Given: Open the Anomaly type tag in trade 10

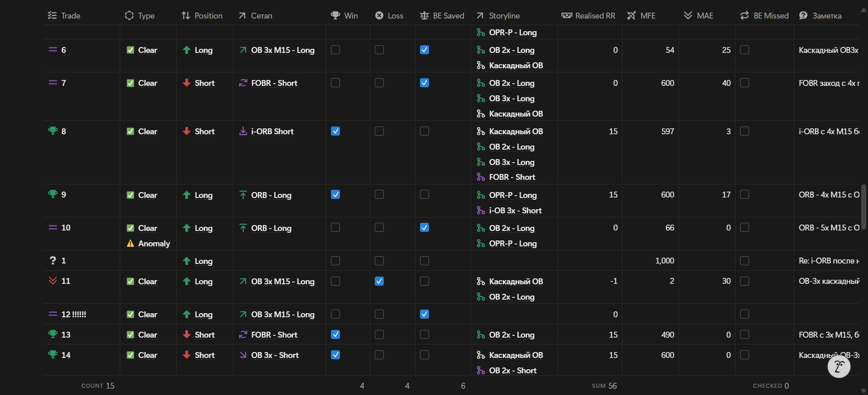Looking at the screenshot, I should tap(148, 243).
